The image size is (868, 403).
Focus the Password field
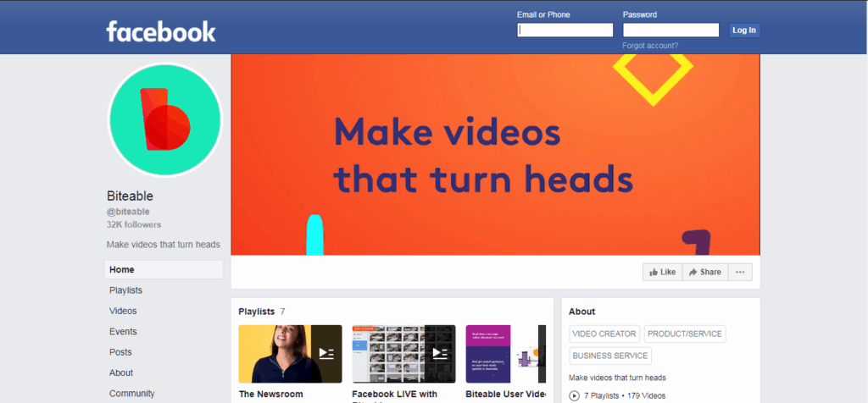click(x=671, y=30)
